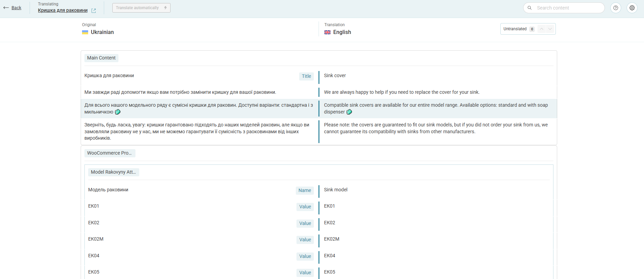The height and width of the screenshot is (279, 644).
Task: Click the green formatting marker after "dispenser"
Action: 349,112
